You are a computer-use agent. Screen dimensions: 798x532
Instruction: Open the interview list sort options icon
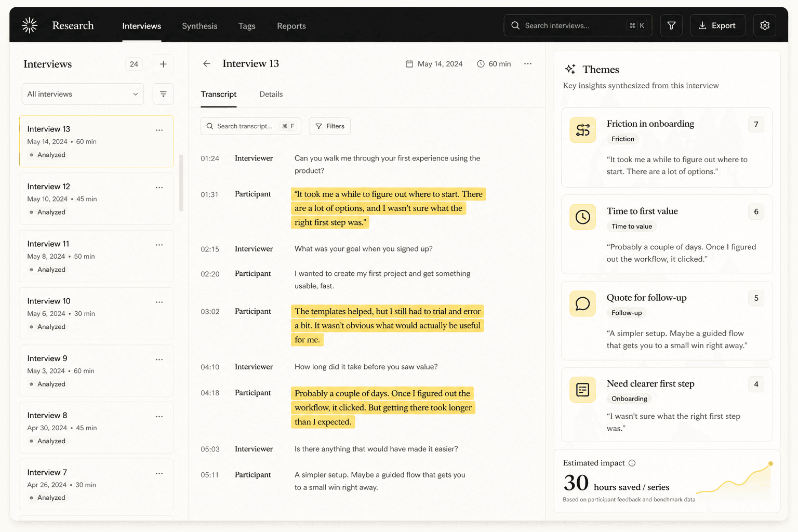coord(163,94)
